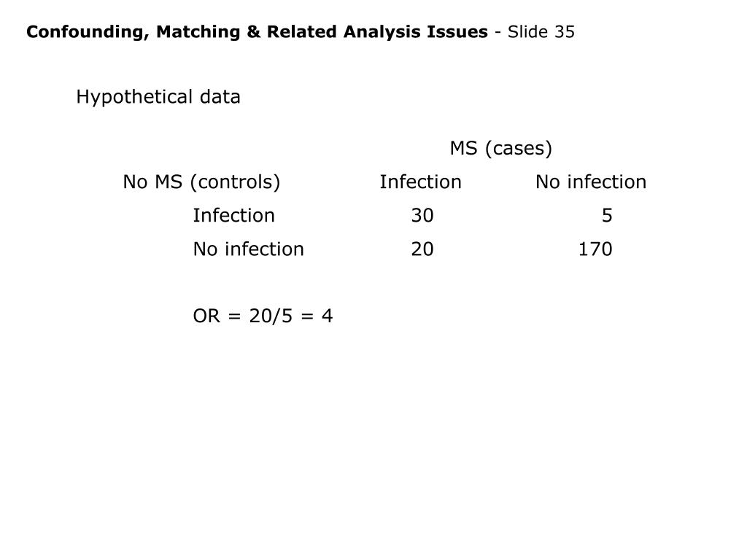Select the 'OR = 20/5 = 4' formula
The width and height of the screenshot is (747, 560).
(x=263, y=316)
